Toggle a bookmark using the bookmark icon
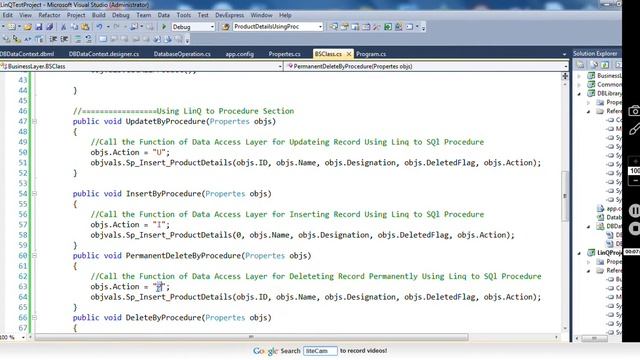This screenshot has width=640, height=360. tap(102, 39)
